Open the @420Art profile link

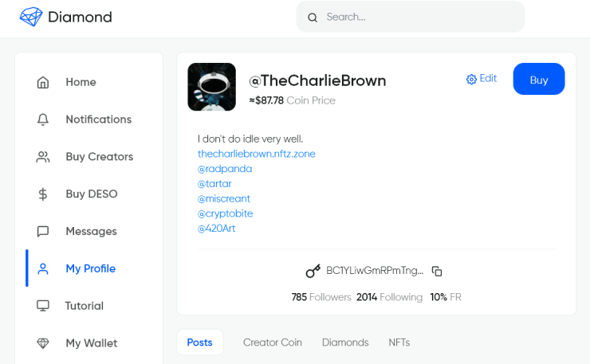coord(216,229)
